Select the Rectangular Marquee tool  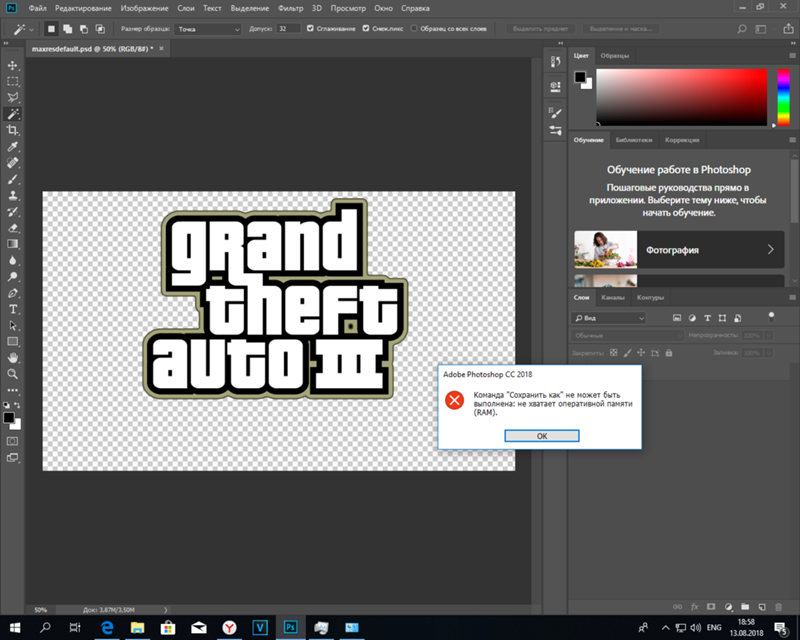(13, 82)
